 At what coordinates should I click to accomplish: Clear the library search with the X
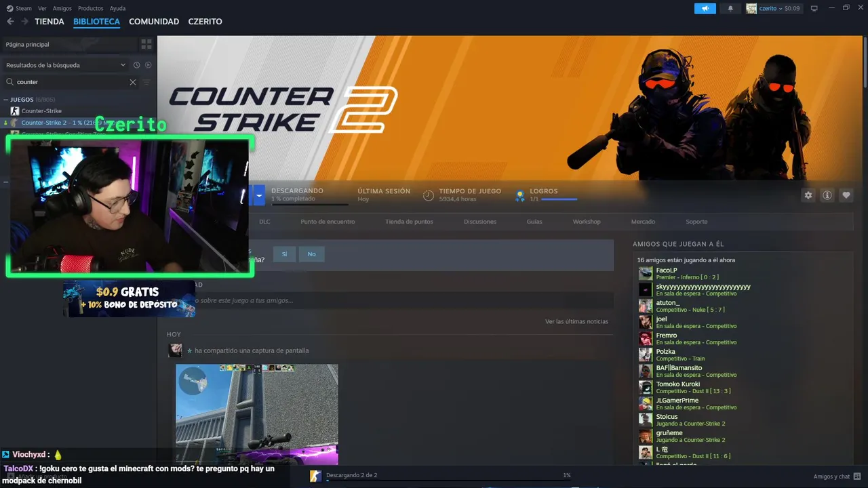[x=133, y=82]
